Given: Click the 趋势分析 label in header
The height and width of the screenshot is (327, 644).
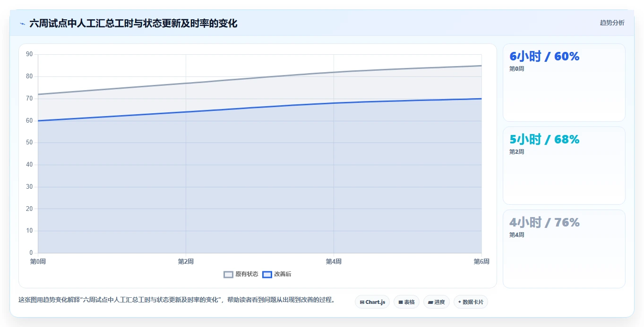Looking at the screenshot, I should tap(612, 23).
